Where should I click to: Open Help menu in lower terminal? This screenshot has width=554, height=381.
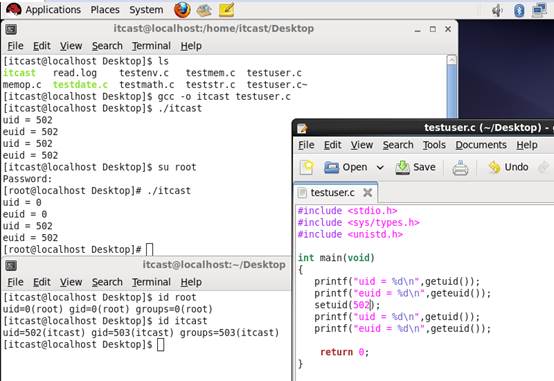pos(191,282)
